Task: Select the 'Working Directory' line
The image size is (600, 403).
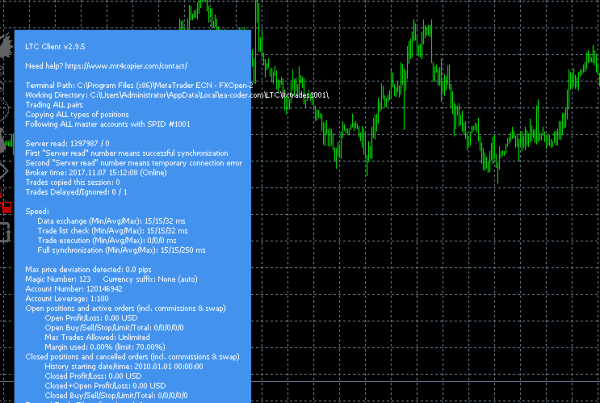Action: [177, 95]
